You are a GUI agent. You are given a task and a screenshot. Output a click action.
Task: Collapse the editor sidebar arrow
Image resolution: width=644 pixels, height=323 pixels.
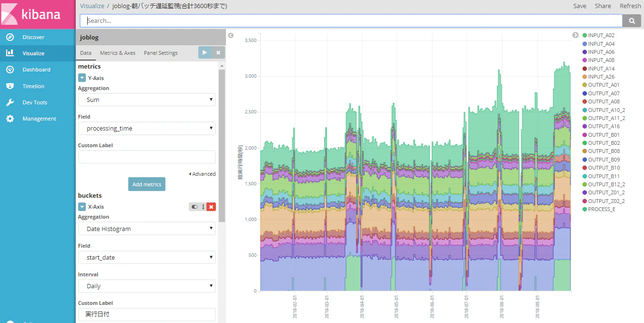point(231,35)
